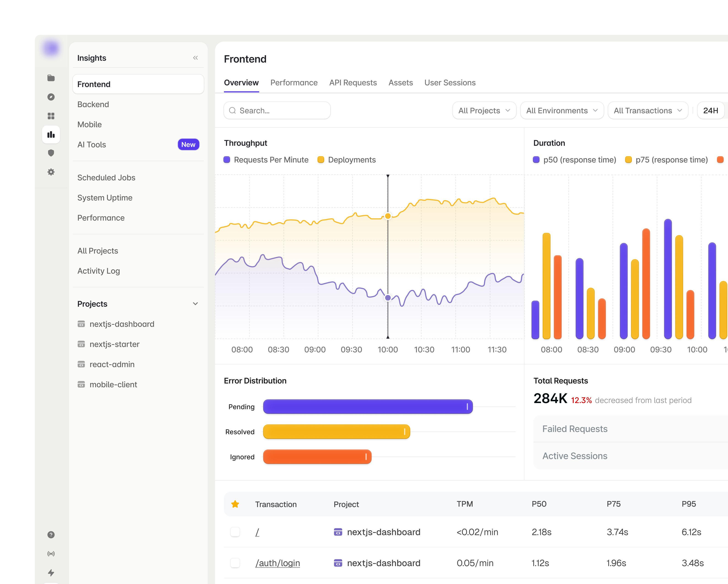This screenshot has width=728, height=584.
Task: Click the shield security icon
Action: coord(51,153)
